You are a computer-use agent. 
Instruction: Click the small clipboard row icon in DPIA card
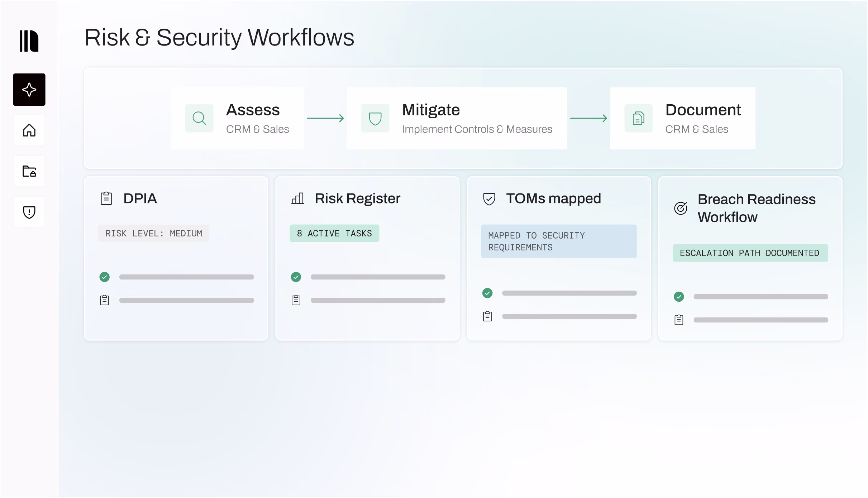(x=105, y=300)
